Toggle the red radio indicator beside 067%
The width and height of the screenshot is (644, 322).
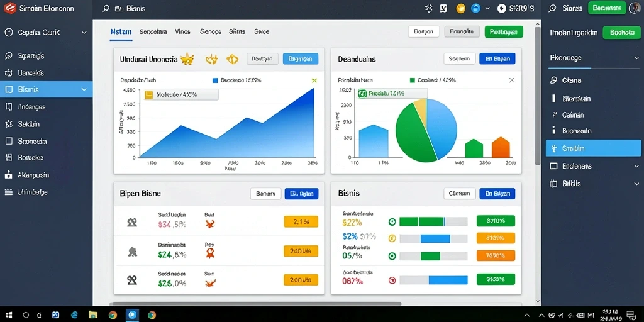392,280
